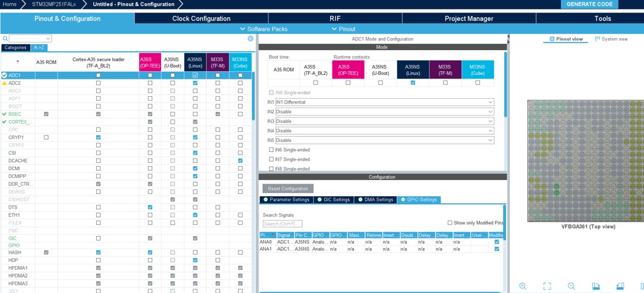Select the GIC peripheral row
The width and height of the screenshot is (644, 293).
coord(127,239)
